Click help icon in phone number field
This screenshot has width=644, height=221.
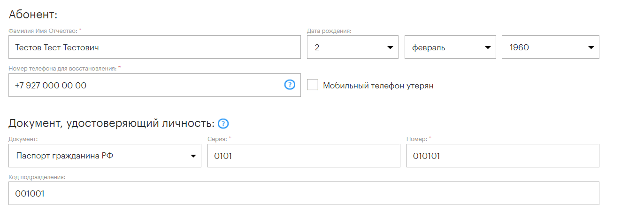(x=290, y=85)
